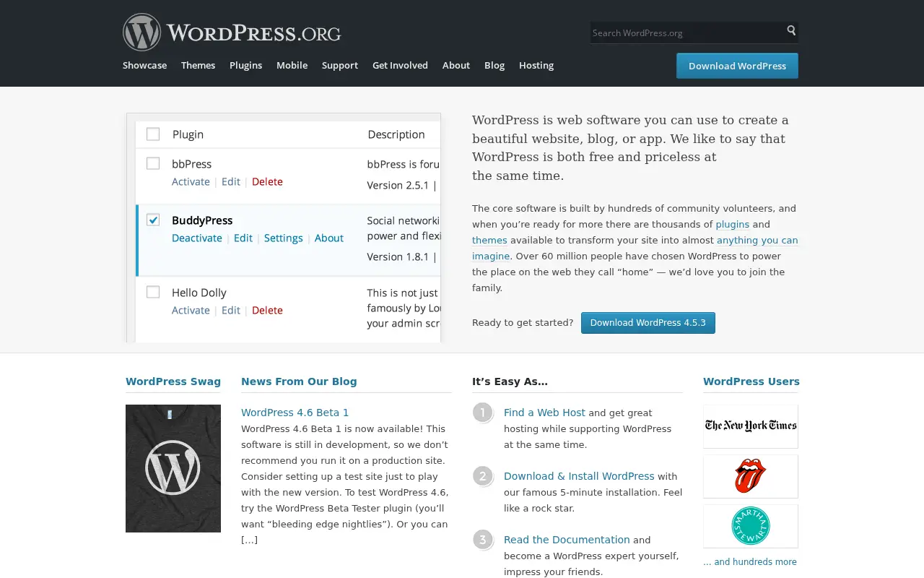Go to the Blog menu item
924x578 pixels.
point(494,65)
